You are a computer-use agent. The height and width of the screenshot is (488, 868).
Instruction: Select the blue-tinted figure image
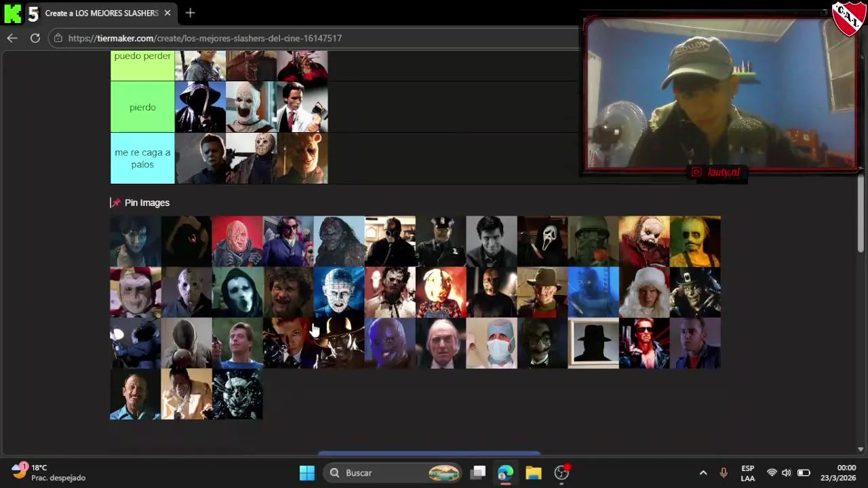point(593,292)
